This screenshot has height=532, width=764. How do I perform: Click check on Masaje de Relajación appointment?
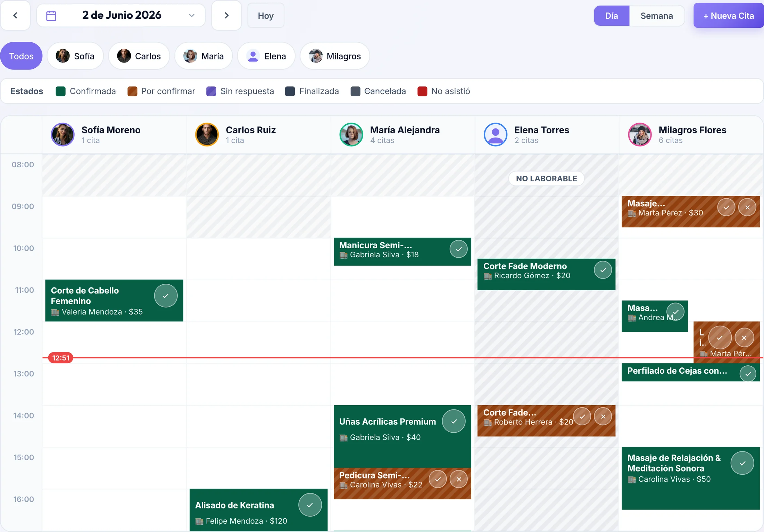(x=742, y=463)
